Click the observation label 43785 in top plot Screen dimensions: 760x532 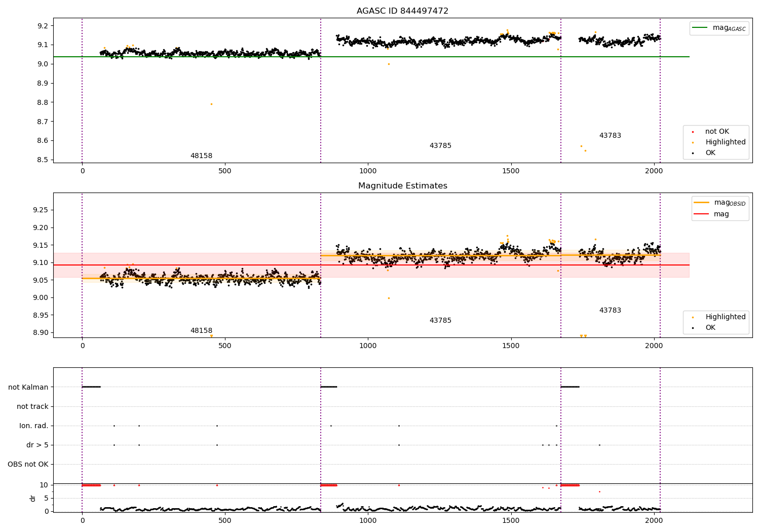point(440,146)
